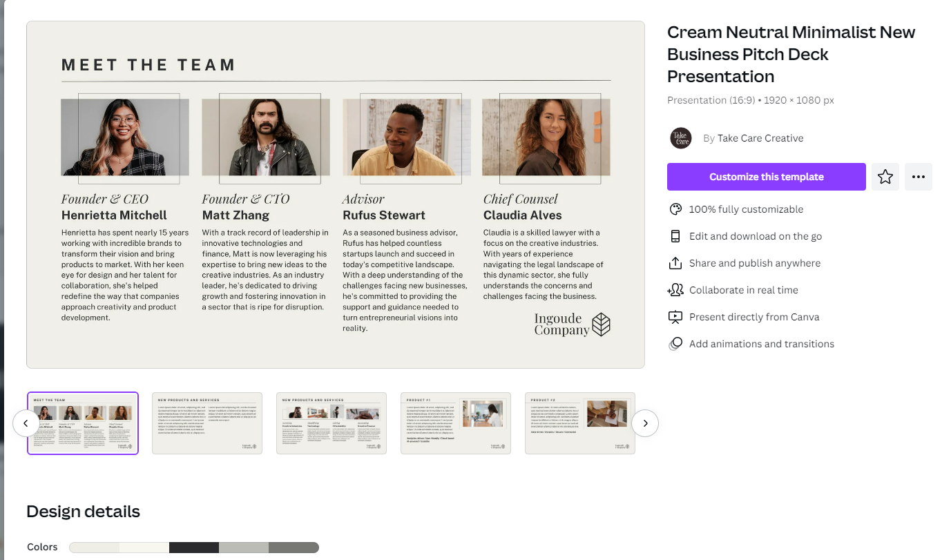The height and width of the screenshot is (560, 951).
Task: Click the palette icon beside 100% fully customizable
Action: click(675, 209)
